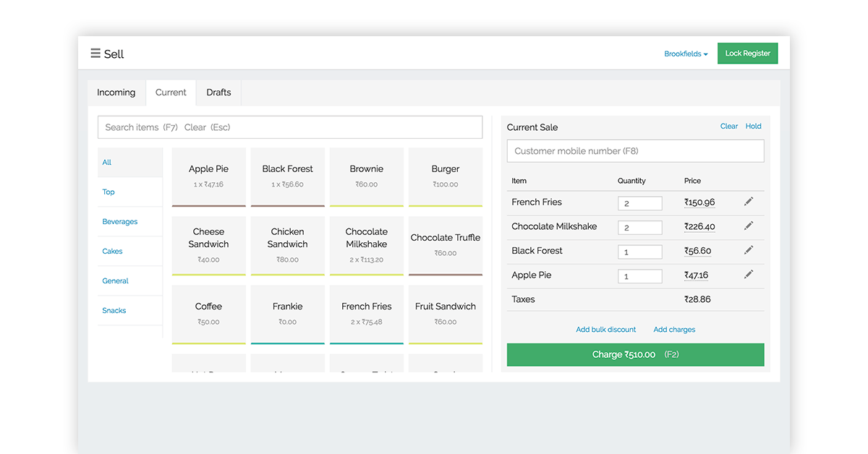Click the French Fries price ₹150.96
The image size is (868, 454).
tap(699, 202)
